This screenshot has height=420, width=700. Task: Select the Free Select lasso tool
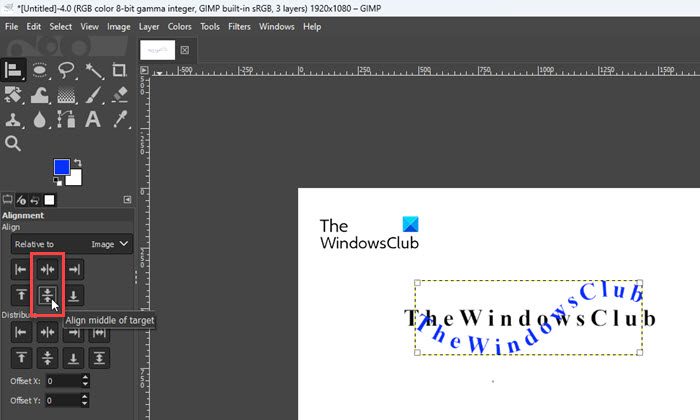(x=66, y=70)
